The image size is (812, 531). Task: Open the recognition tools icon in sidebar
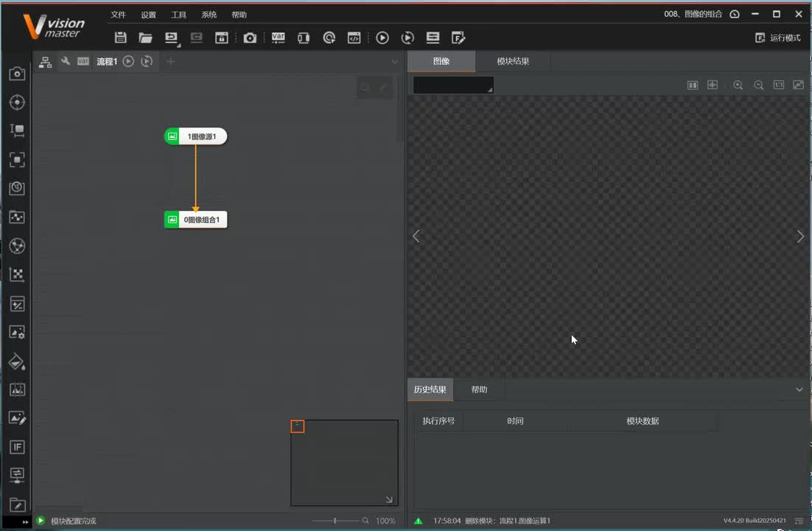tap(17, 160)
